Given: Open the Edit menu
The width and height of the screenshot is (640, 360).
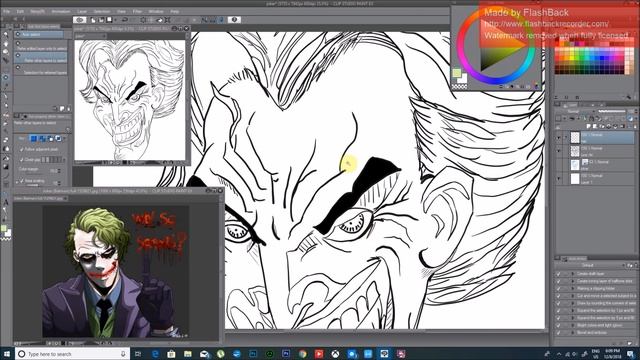Looking at the screenshot, I should pos(20,11).
